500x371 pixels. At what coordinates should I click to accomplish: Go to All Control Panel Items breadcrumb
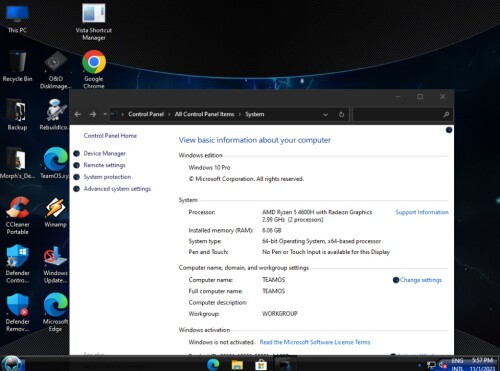coord(204,114)
